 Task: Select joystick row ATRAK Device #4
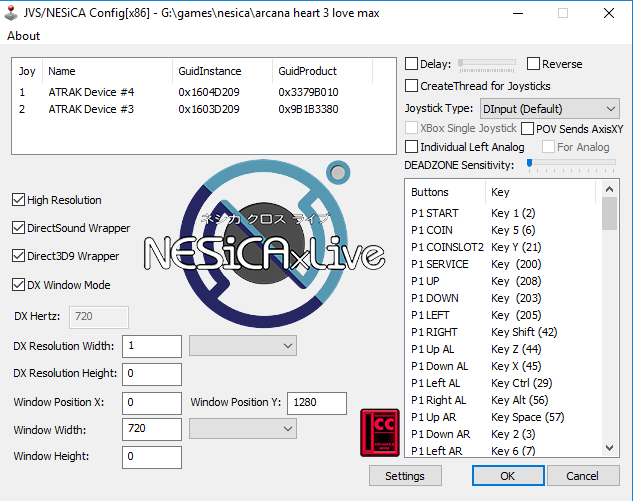(x=204, y=92)
